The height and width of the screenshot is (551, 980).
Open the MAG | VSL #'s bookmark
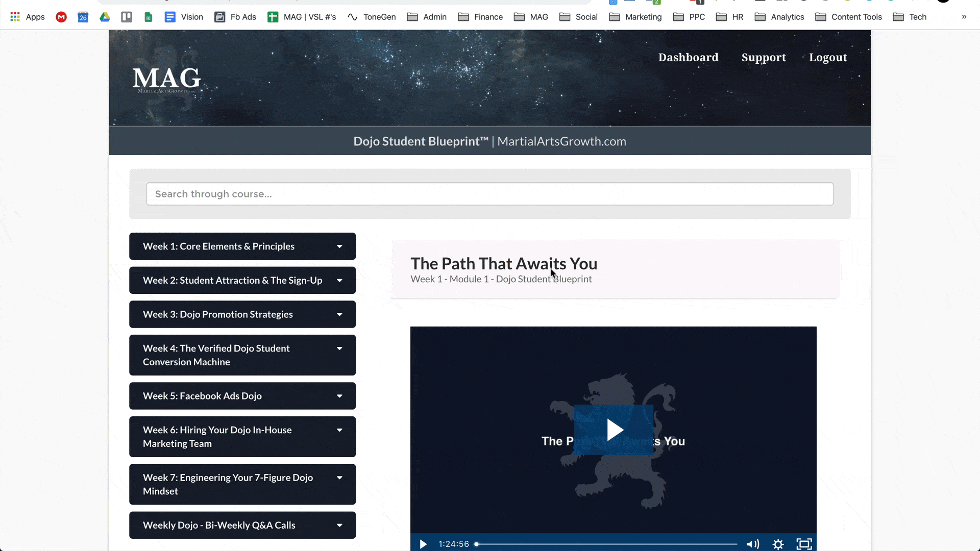pos(302,17)
